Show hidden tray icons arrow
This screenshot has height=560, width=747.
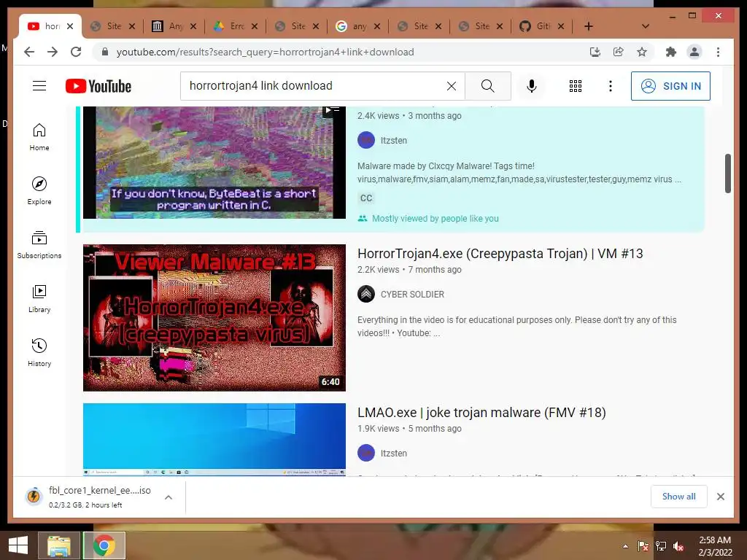(x=625, y=546)
